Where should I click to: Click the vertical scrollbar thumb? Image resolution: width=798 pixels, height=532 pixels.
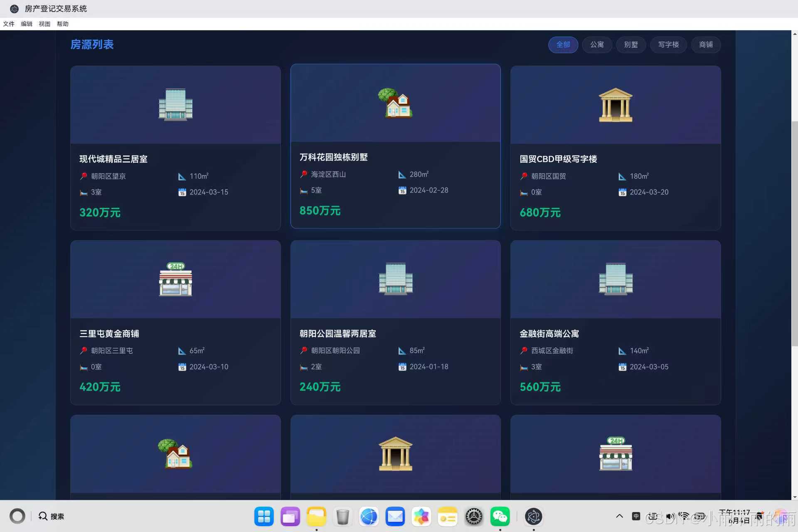pyautogui.click(x=794, y=233)
